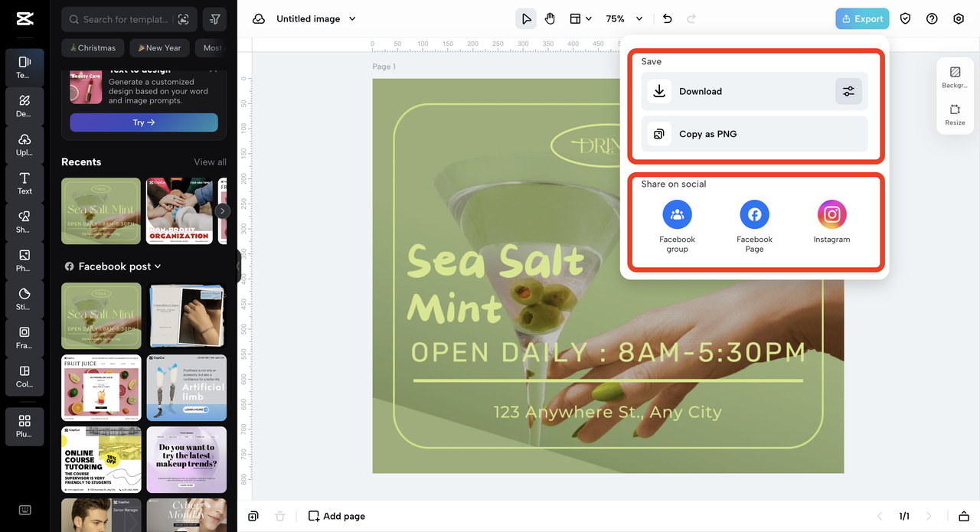The height and width of the screenshot is (532, 980).
Task: Share to Facebook group
Action: point(677,226)
